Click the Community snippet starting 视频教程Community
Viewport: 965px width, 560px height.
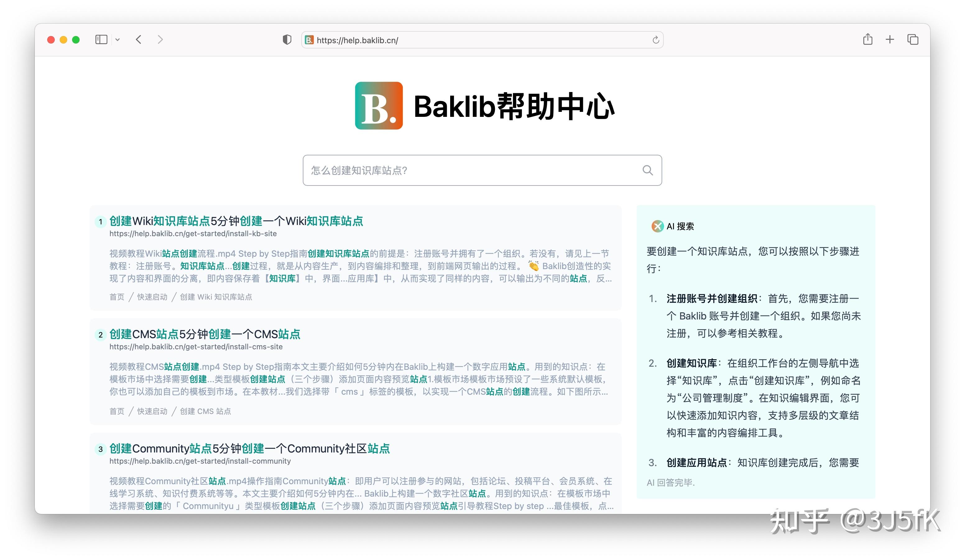pyautogui.click(x=362, y=493)
